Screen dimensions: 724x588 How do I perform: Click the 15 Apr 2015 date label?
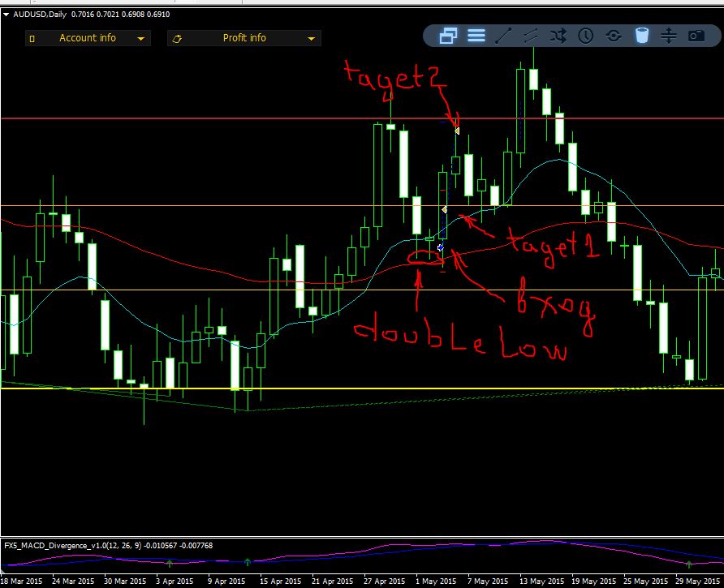[280, 581]
